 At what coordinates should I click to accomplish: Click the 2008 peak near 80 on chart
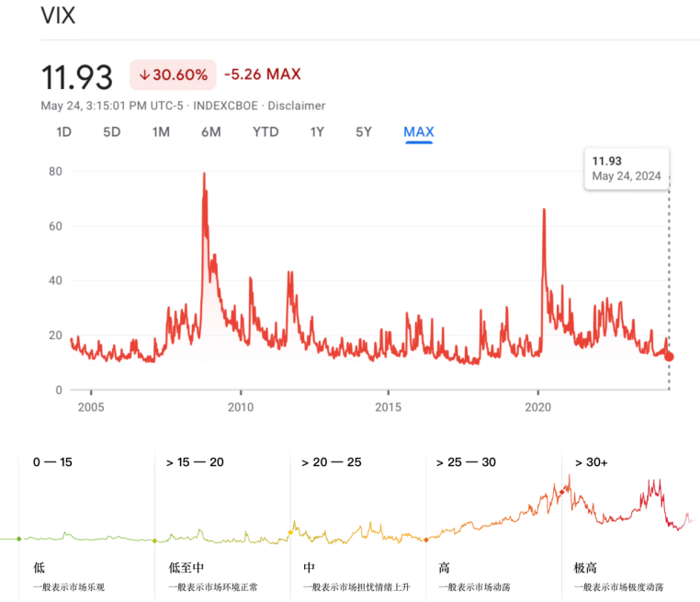tap(205, 175)
